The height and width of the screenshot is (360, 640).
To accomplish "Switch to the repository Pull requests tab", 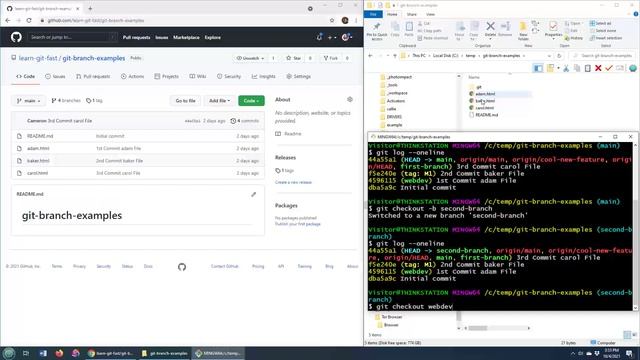I will tap(93, 76).
